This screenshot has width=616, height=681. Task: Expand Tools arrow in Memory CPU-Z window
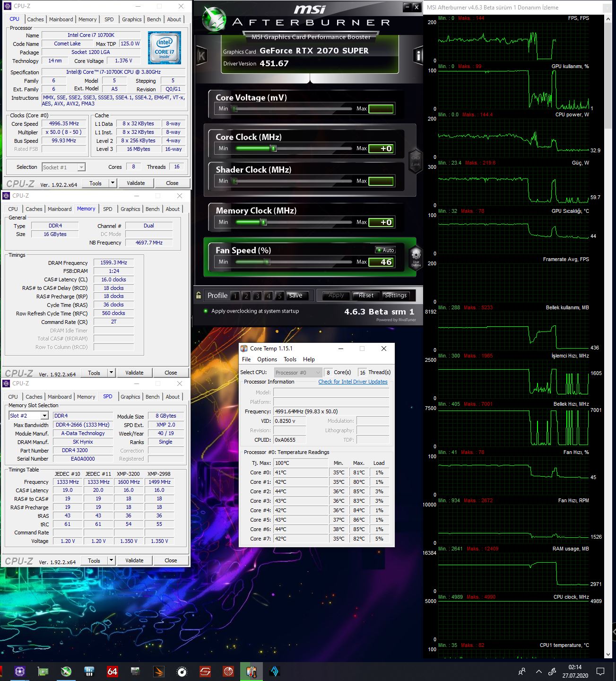[111, 373]
